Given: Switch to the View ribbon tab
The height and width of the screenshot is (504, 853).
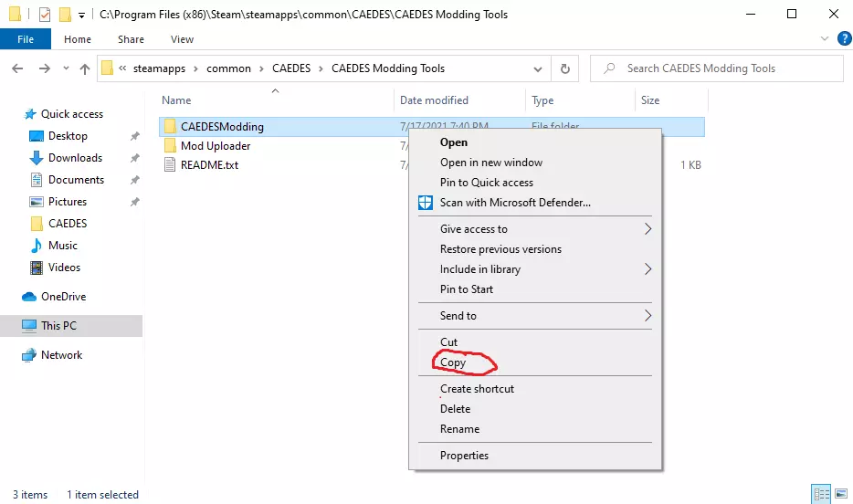Looking at the screenshot, I should click(182, 39).
